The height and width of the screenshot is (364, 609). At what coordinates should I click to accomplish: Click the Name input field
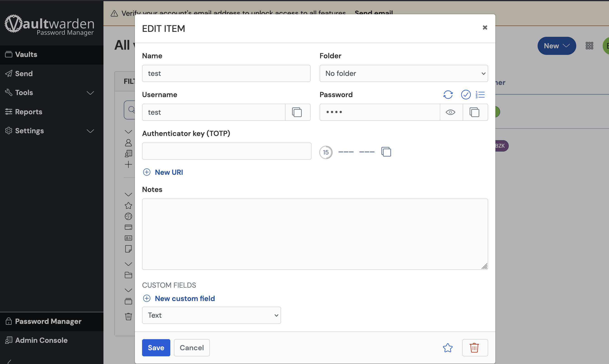[x=226, y=73]
